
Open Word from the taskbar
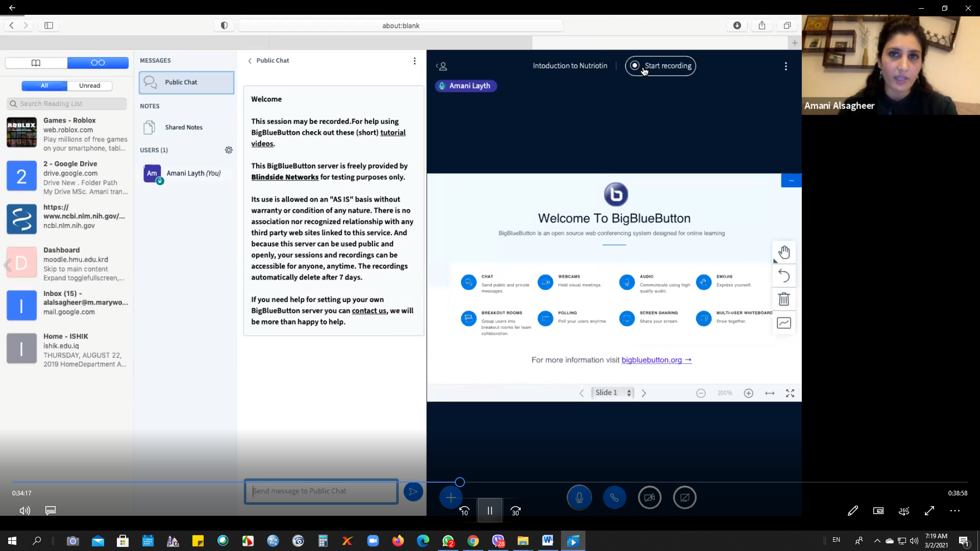coord(548,541)
